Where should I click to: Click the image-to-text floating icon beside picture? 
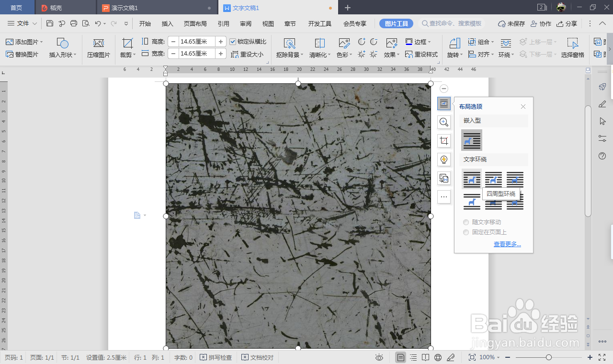444,178
